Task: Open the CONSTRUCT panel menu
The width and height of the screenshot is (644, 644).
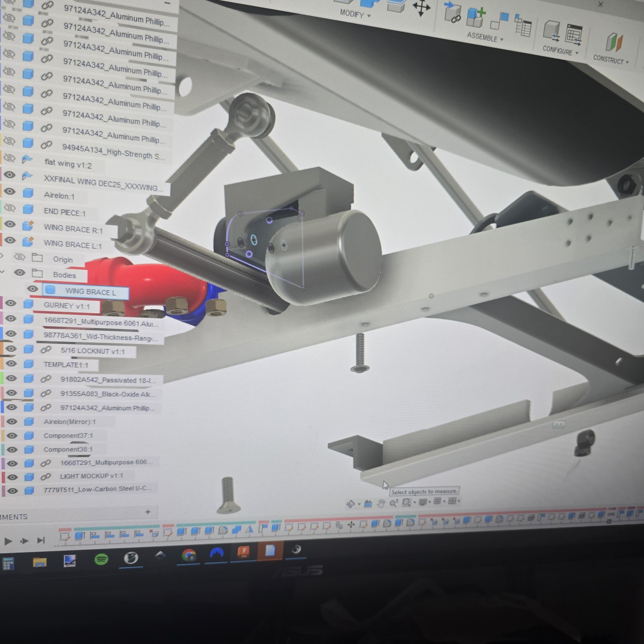Action: point(611,60)
